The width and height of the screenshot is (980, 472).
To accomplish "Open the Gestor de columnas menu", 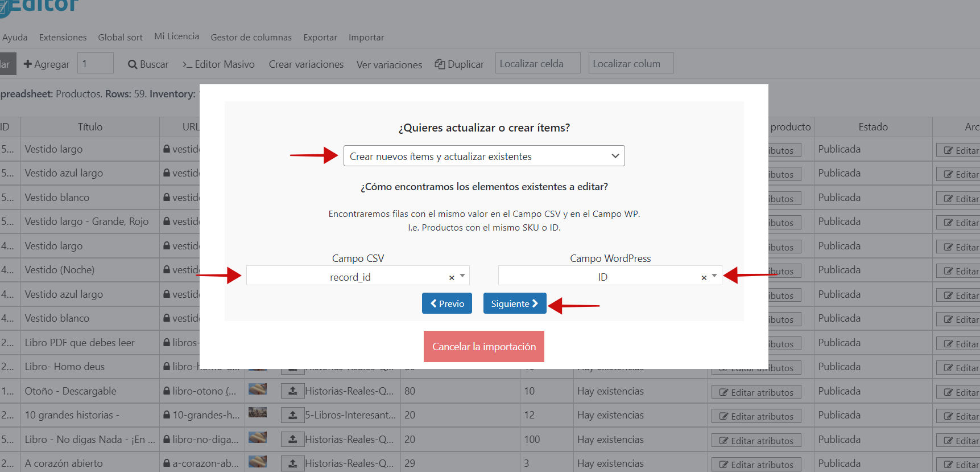I will pyautogui.click(x=251, y=38).
